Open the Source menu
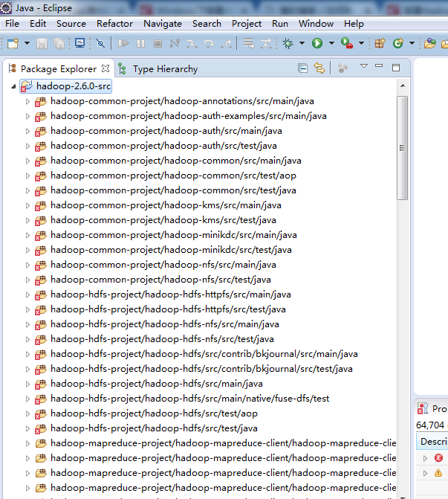This screenshot has height=499, width=448. click(x=71, y=24)
